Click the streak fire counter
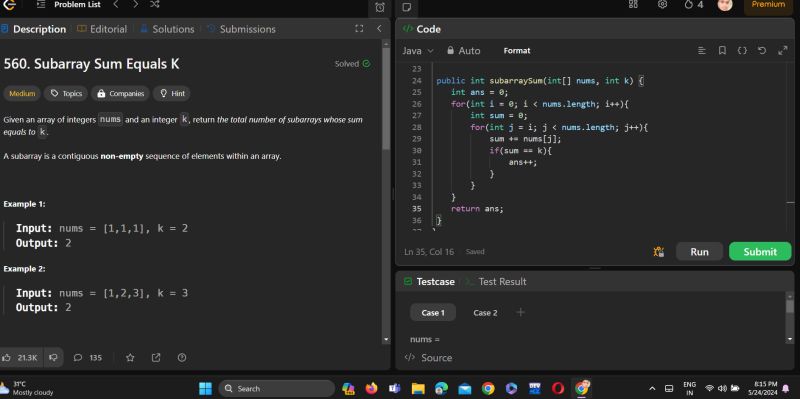This screenshot has height=399, width=800. pyautogui.click(x=694, y=5)
